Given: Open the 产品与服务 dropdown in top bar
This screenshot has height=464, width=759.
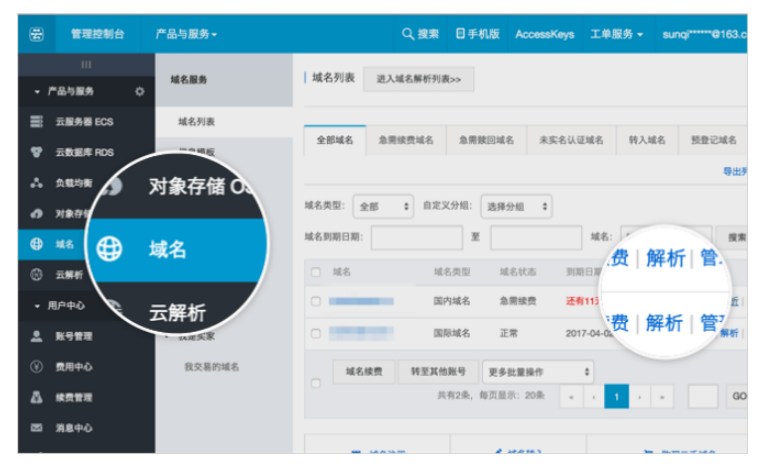Looking at the screenshot, I should (186, 34).
